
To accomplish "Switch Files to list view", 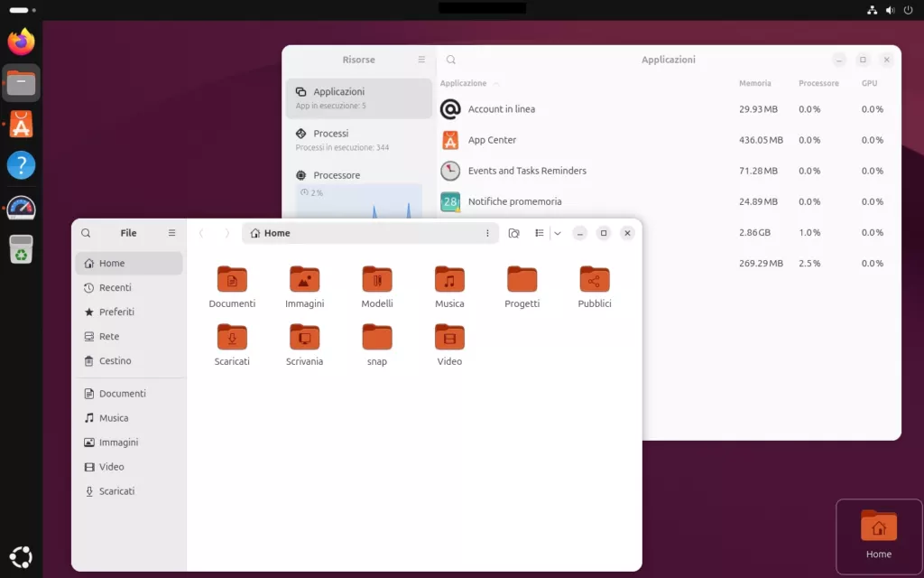I will (x=540, y=233).
